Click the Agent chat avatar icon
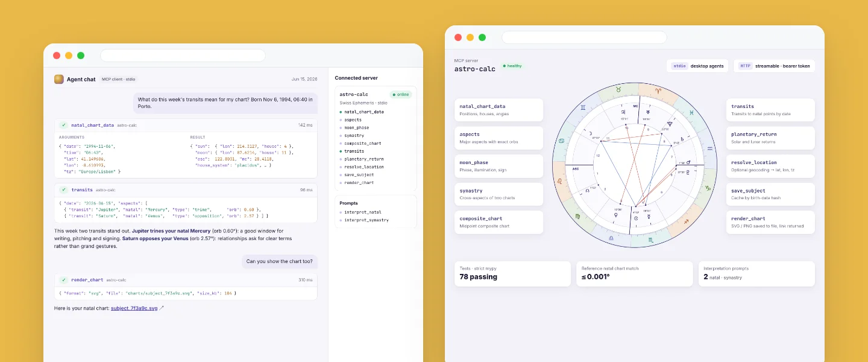Screen dimensions: 868x362 [59, 79]
